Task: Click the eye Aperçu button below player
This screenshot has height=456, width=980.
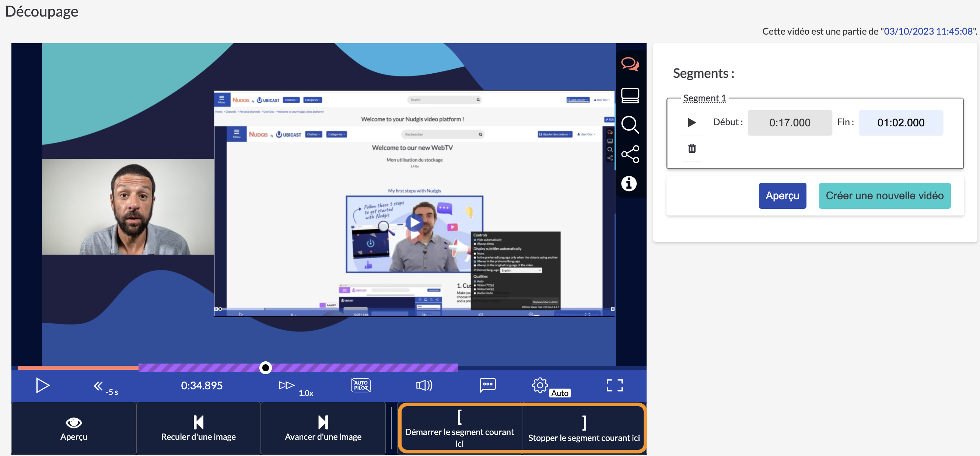Action: coord(74,428)
